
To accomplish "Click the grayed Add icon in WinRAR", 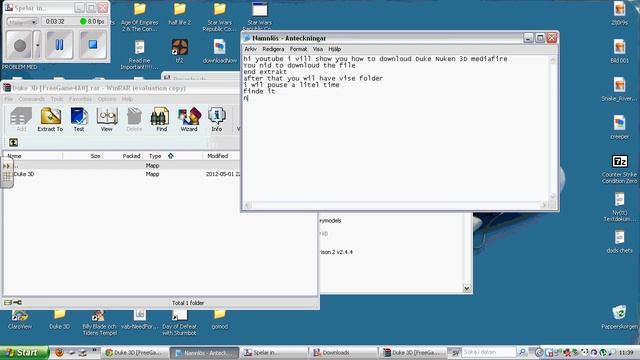I will (21, 119).
